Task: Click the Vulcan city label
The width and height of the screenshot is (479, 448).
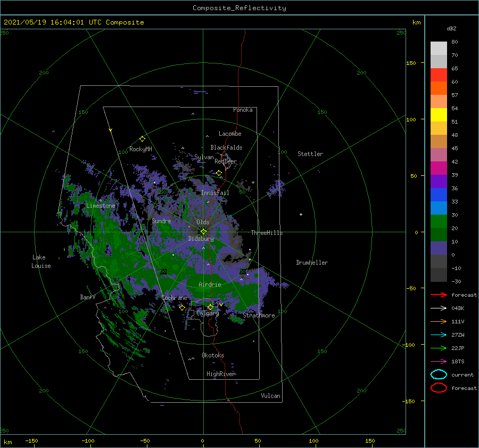Action: (270, 396)
